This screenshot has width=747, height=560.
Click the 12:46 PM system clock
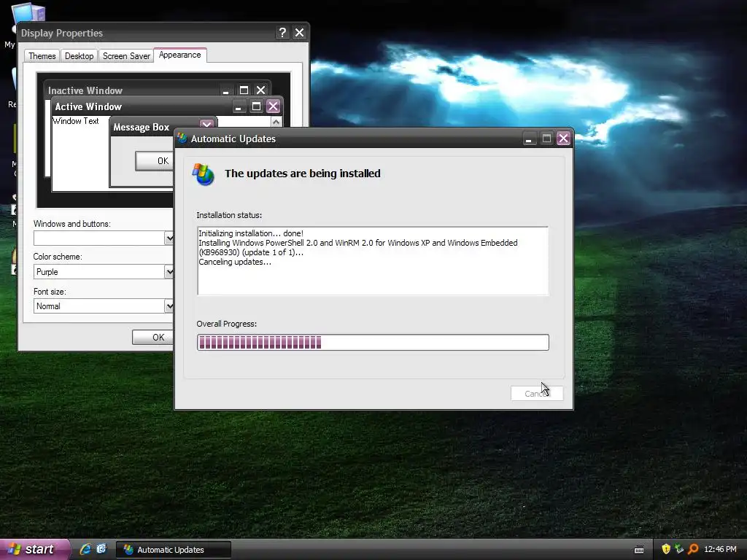(720, 549)
